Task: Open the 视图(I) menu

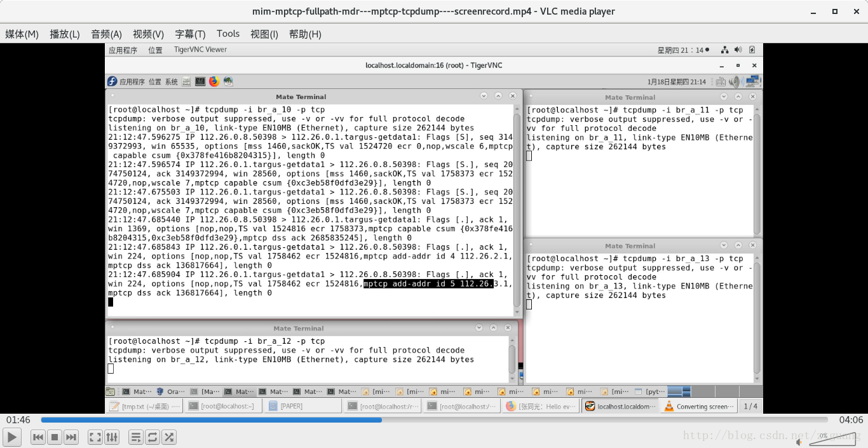Action: pos(264,34)
